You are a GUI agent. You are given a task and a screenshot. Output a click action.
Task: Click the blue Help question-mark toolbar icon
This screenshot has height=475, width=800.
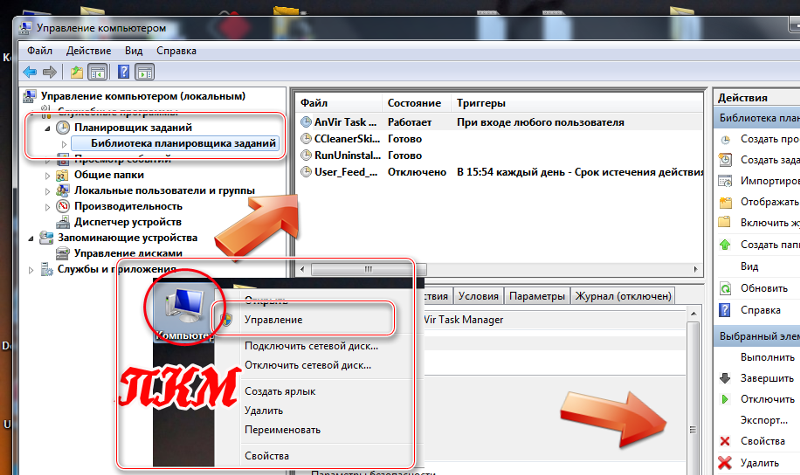click(x=124, y=72)
